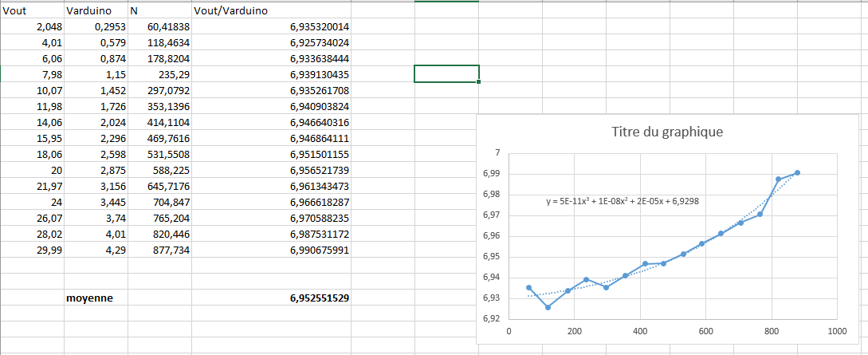Click the chart title Titre du graphique

[x=668, y=132]
